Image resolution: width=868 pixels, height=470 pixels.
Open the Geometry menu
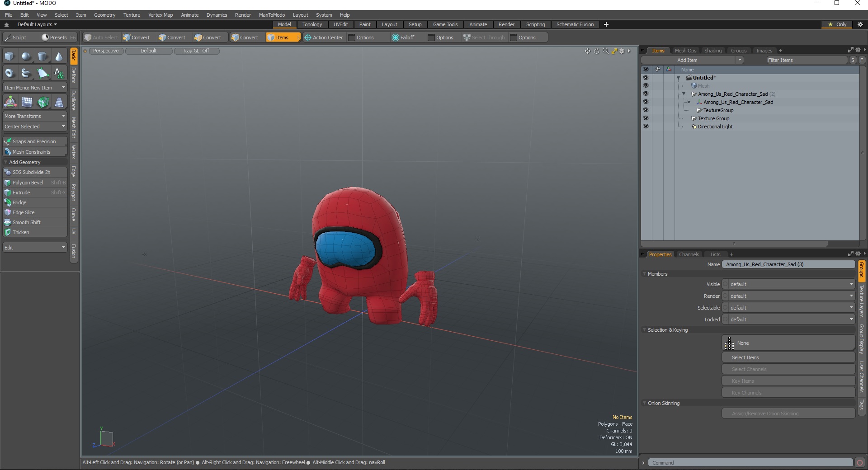click(104, 15)
